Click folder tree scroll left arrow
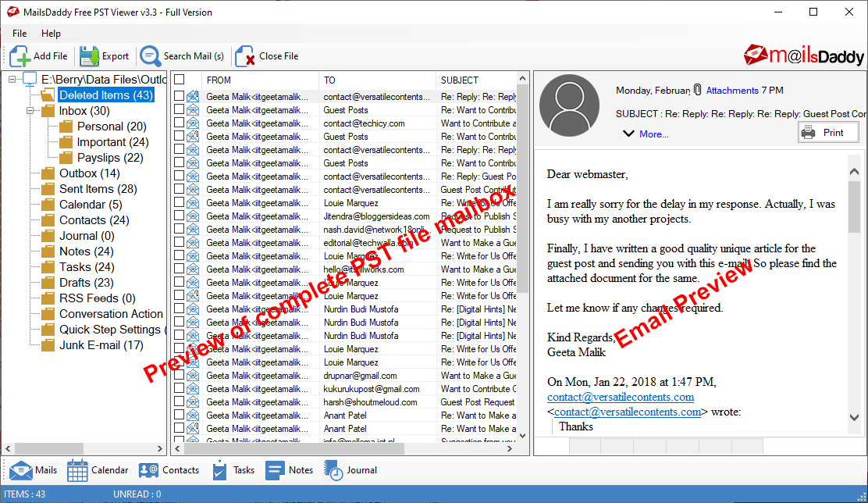 (9, 448)
